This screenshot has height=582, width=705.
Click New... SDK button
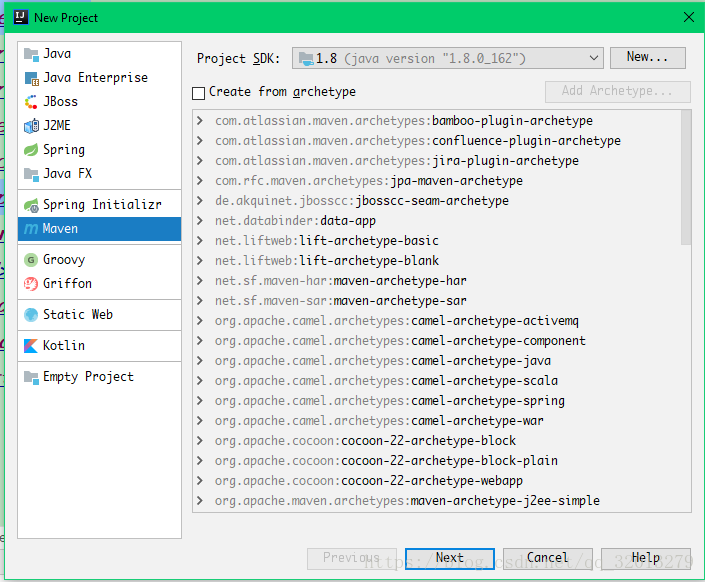647,58
